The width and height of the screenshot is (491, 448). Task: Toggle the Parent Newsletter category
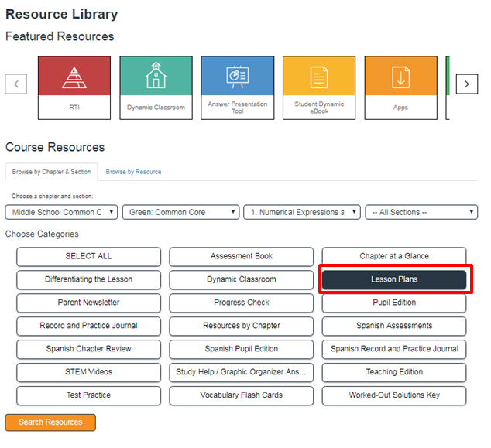point(88,303)
